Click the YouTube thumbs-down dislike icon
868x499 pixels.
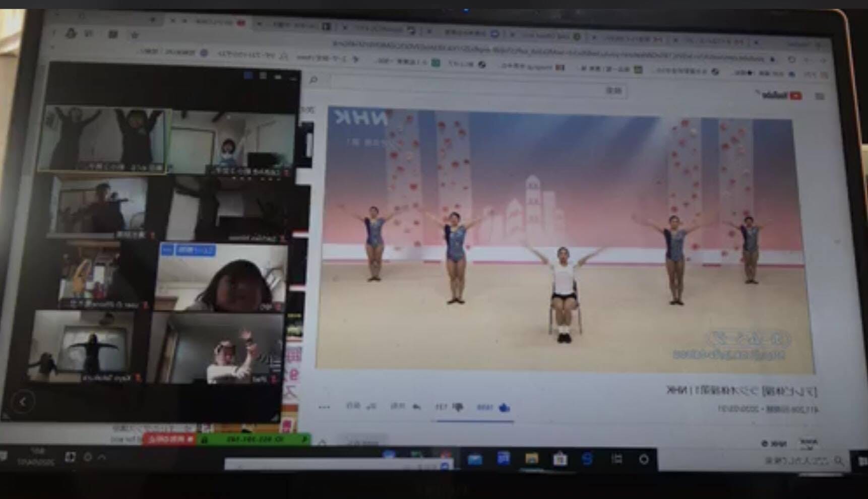point(458,407)
